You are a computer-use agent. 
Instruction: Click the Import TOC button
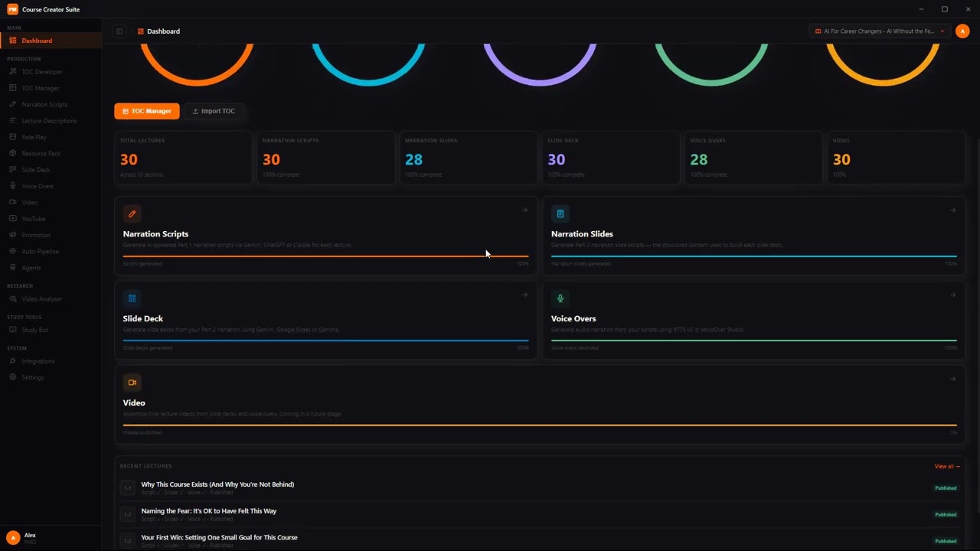(214, 112)
